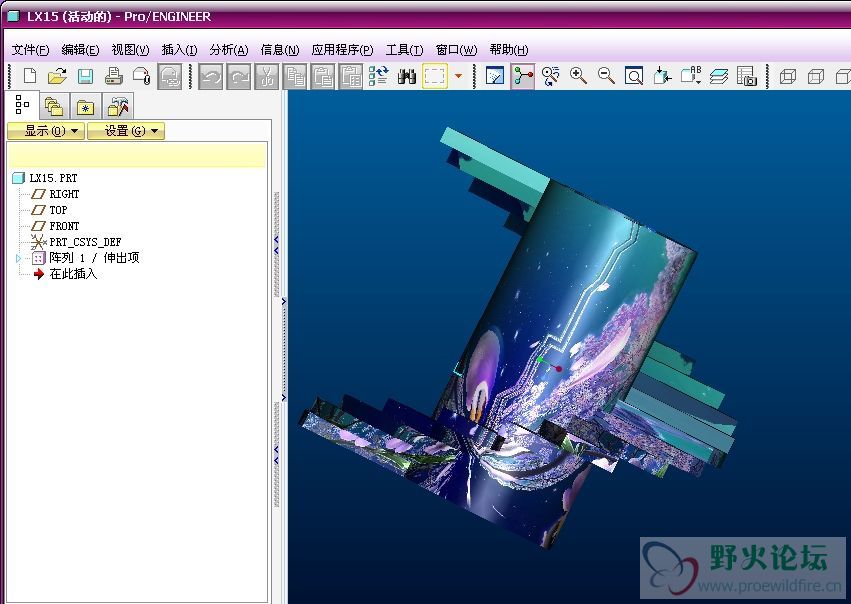Open the Folder Browser navigator tab
Viewport: 851px width, 604px height.
(x=54, y=106)
